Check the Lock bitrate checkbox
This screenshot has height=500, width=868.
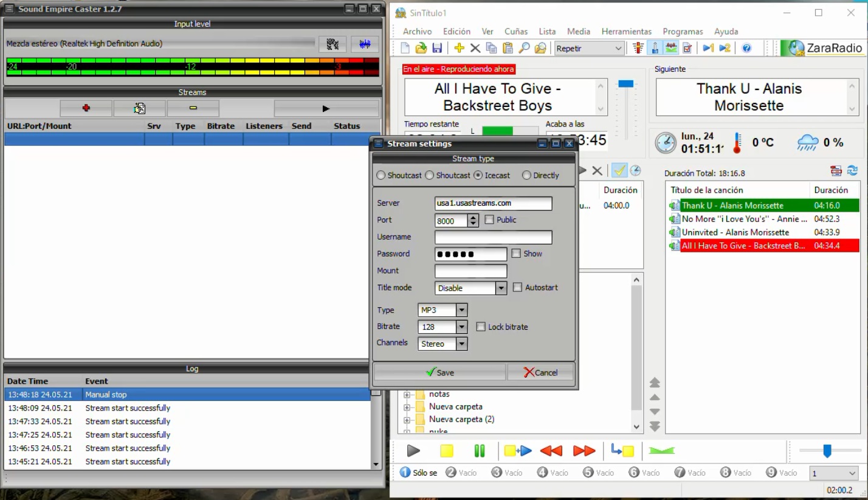pos(481,327)
